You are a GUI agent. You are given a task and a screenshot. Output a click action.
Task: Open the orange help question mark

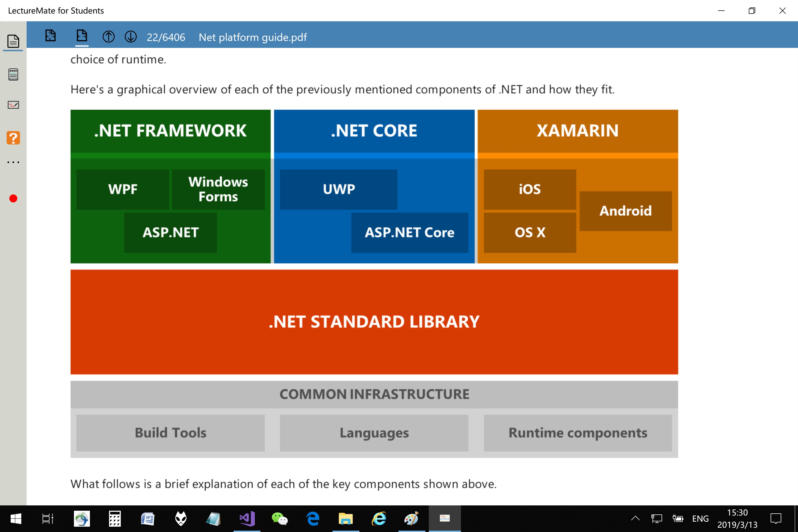[13, 138]
